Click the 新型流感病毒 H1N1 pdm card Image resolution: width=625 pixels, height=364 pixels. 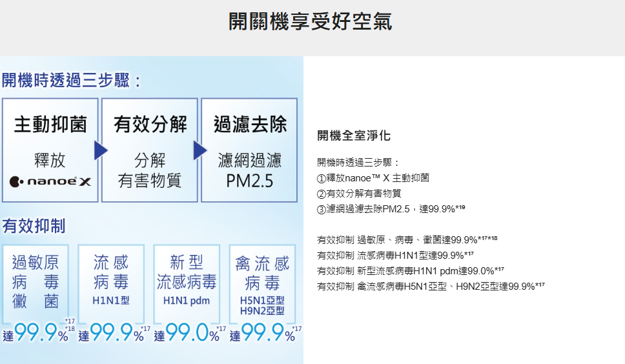click(x=187, y=282)
